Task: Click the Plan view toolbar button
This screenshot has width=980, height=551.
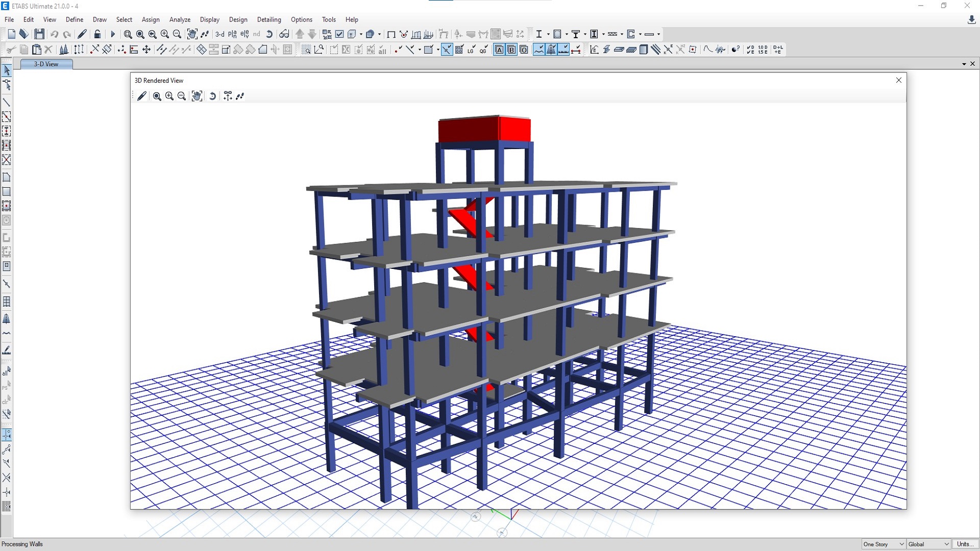Action: tap(232, 34)
